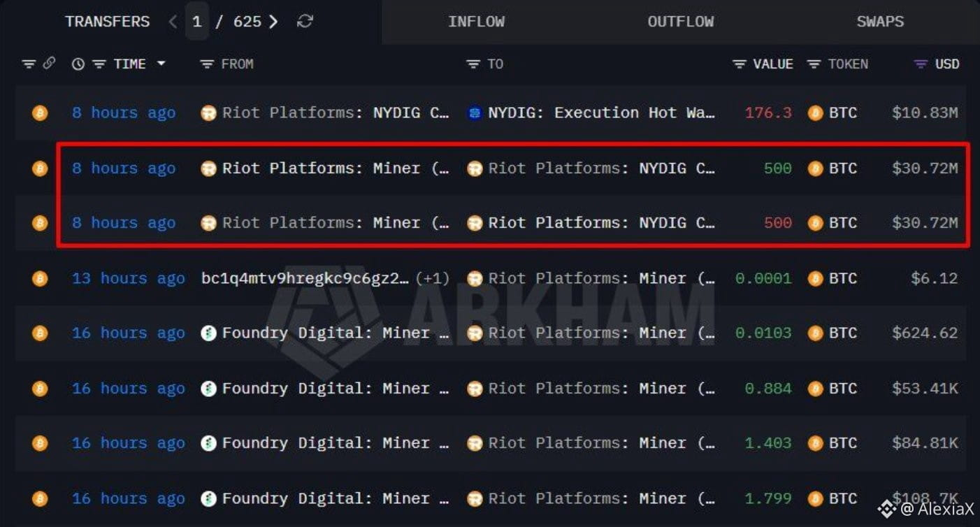
Task: Click the NYDIG recipient icon in 176.3 row
Action: tap(475, 113)
